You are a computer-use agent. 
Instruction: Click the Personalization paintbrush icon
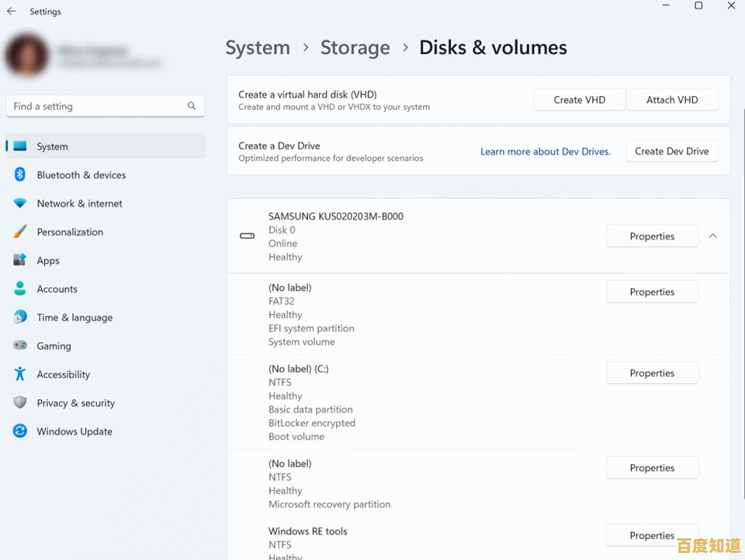[x=20, y=232]
